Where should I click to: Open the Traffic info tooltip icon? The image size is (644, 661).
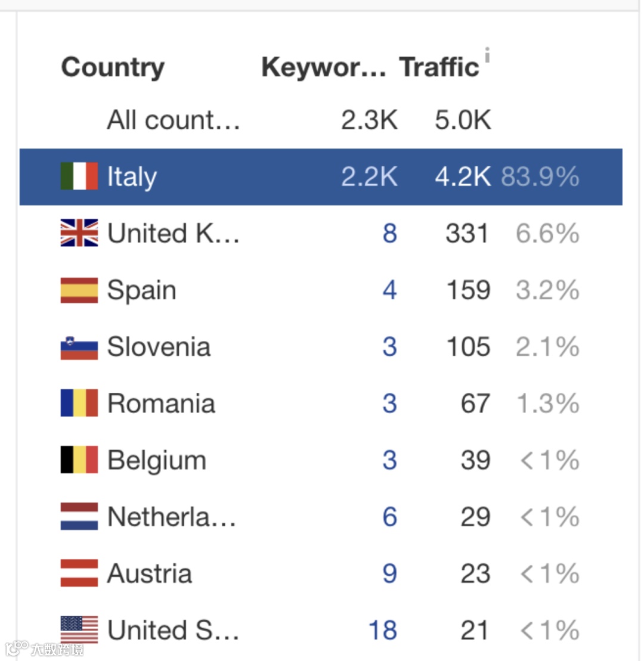[487, 55]
